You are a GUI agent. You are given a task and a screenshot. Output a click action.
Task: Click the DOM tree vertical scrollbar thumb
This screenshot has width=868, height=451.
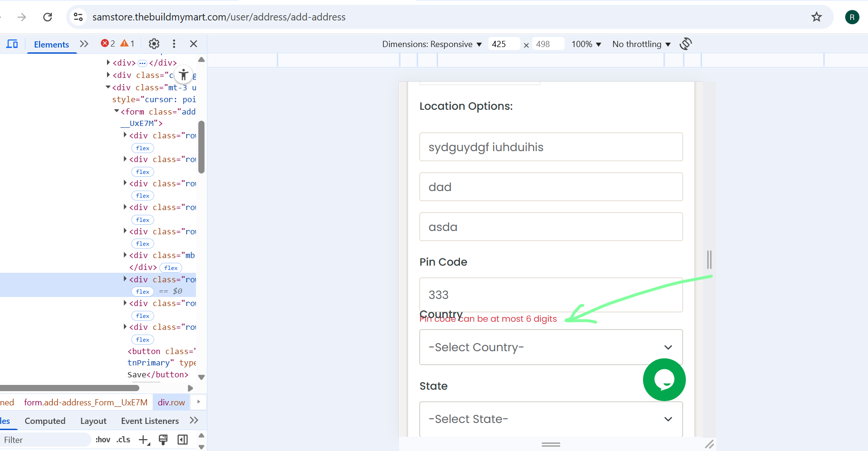click(x=201, y=147)
